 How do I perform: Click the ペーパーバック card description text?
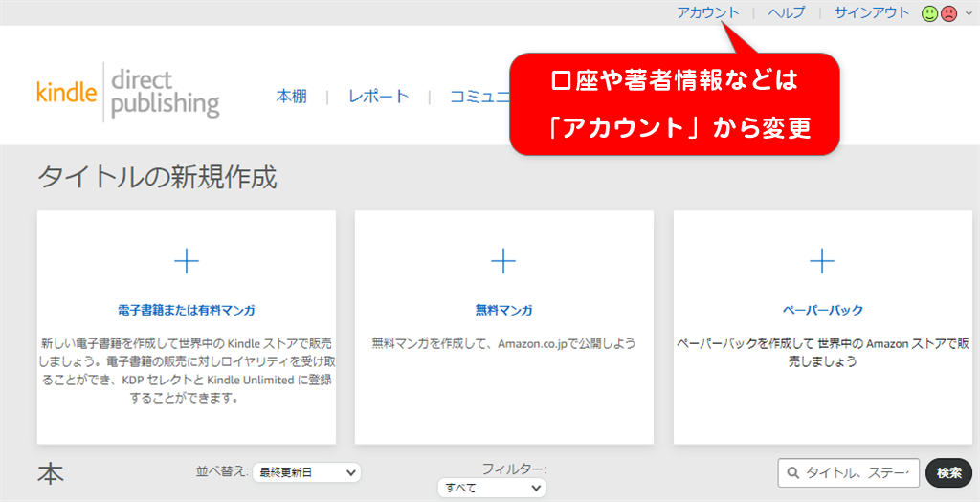(x=822, y=352)
